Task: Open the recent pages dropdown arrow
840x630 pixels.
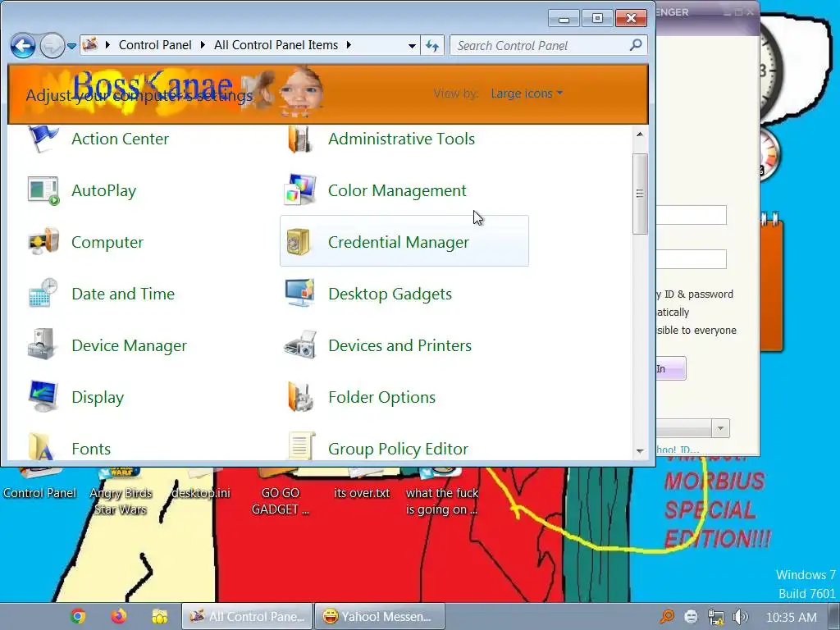Action: pos(72,46)
